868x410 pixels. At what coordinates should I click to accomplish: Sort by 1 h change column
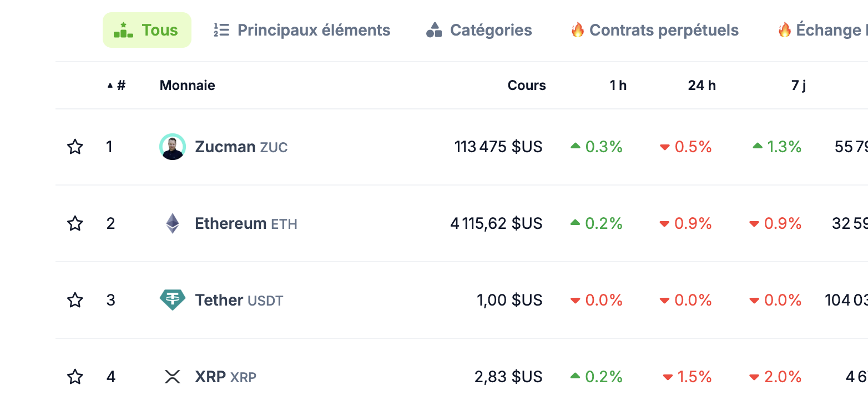pyautogui.click(x=618, y=86)
